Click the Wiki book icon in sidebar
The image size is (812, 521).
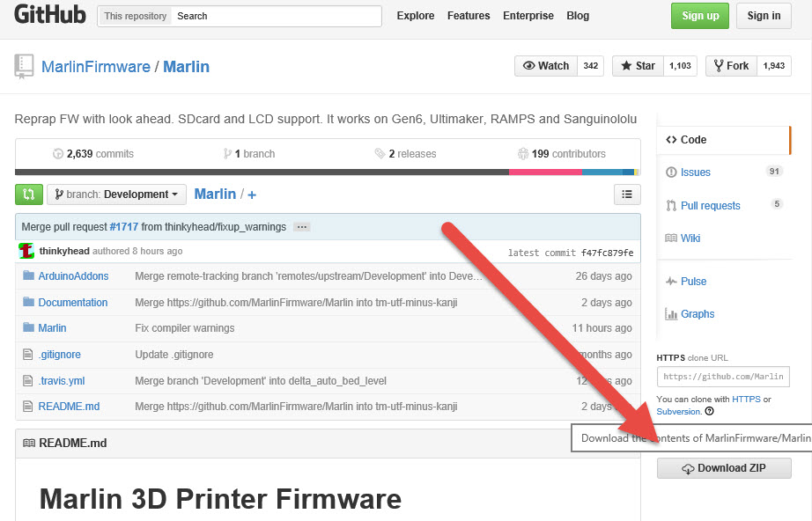tap(670, 238)
